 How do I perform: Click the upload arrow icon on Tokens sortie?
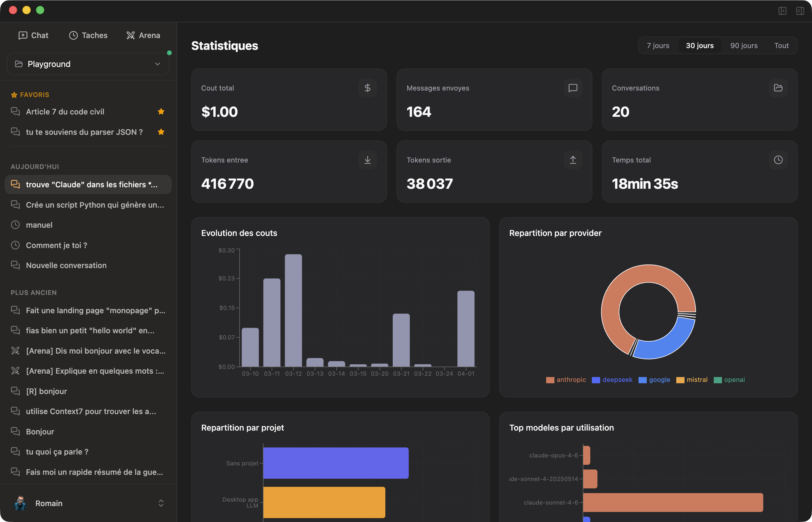[573, 160]
